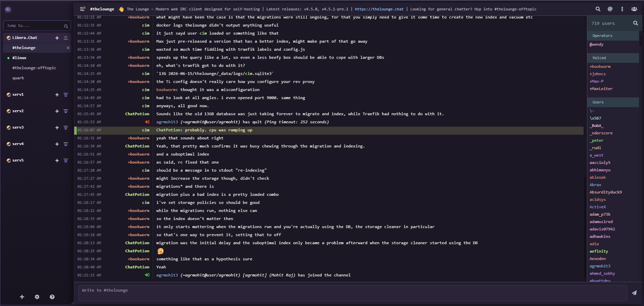Open help question mark icon
Viewport: 644px width, 306px height.
tap(52, 297)
